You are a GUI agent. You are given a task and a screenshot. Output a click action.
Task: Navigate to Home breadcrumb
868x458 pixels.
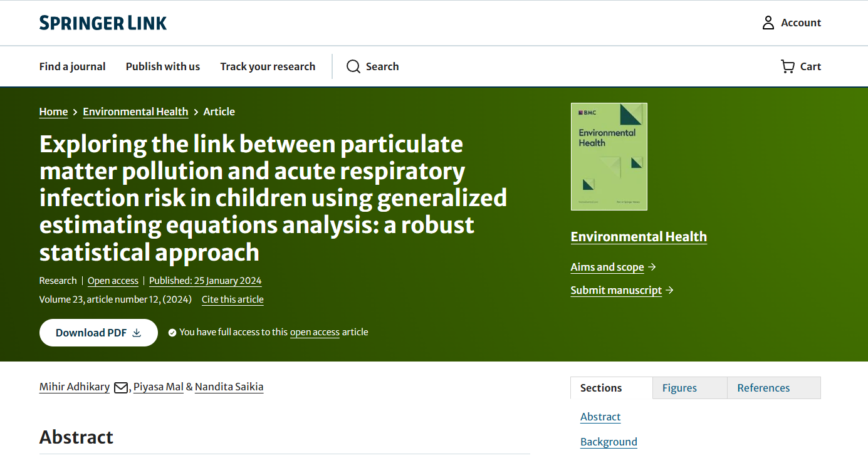53,112
